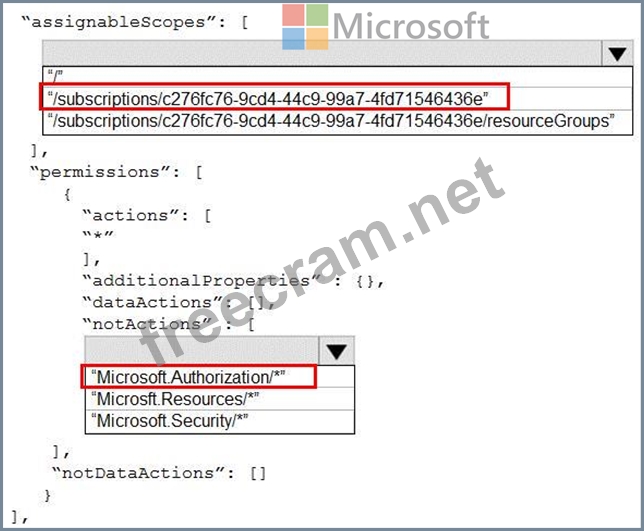Click the "notDataActions" key text
Viewport: 644px width, 531px height.
[138, 473]
